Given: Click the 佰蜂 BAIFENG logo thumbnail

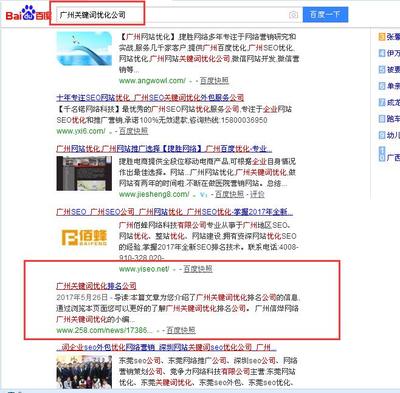Looking at the screenshot, I should 84,237.
